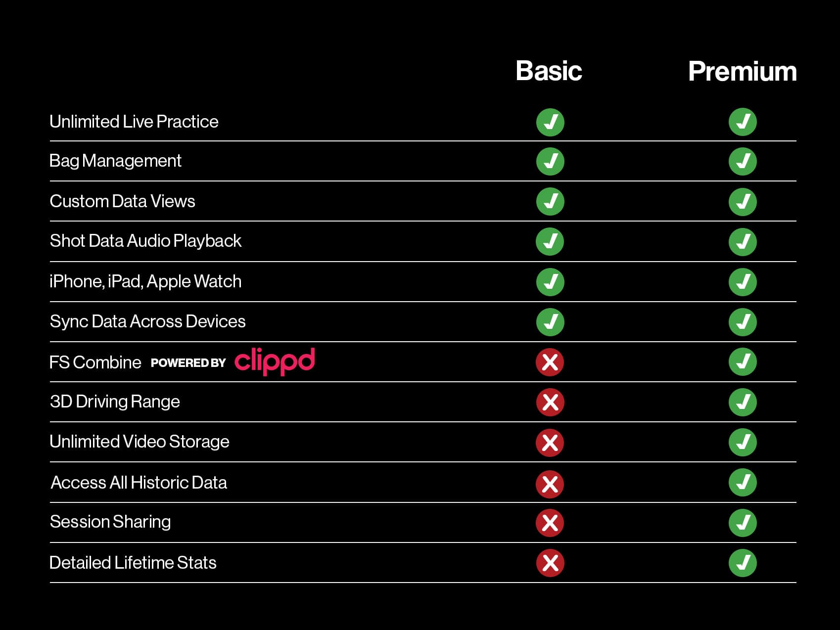Screen dimensions: 840x630
Task: Click Basic red X for FS Combine
Action: point(550,362)
